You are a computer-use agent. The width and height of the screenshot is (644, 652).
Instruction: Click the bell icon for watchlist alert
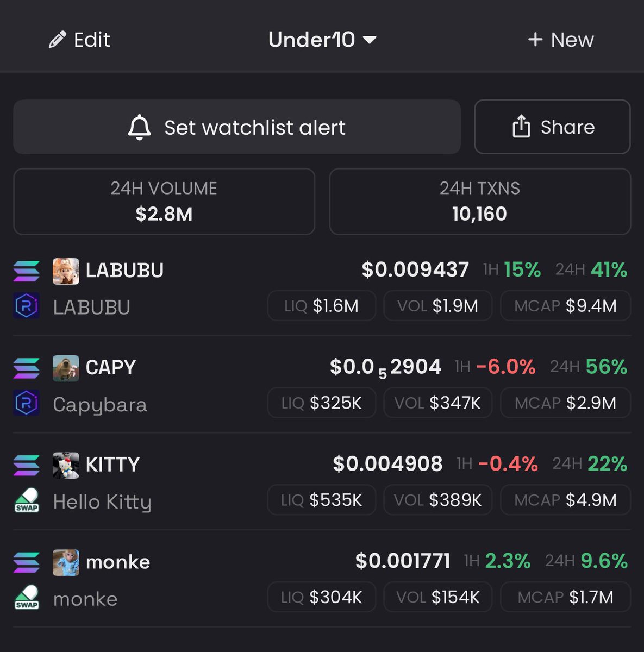point(139,128)
